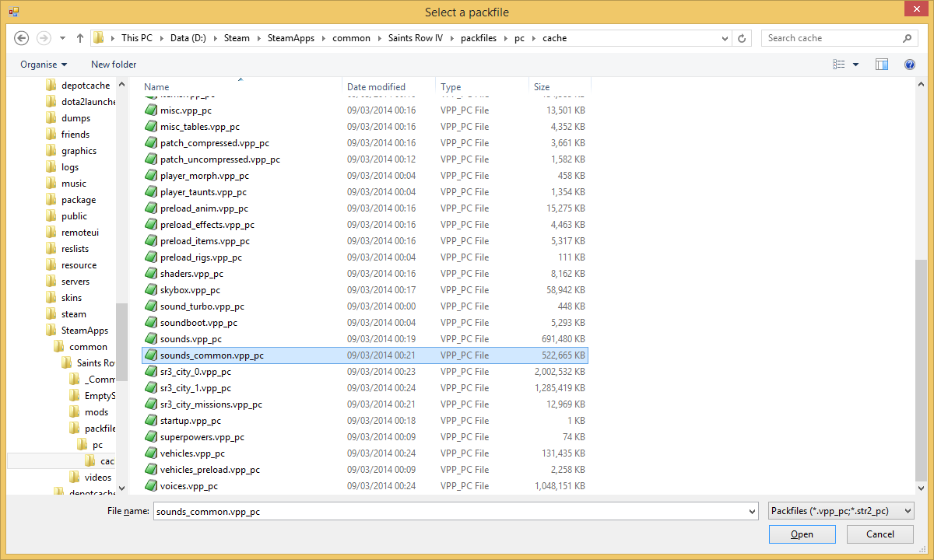This screenshot has height=560, width=934.
Task: Change view with the view icon
Action: [x=839, y=65]
